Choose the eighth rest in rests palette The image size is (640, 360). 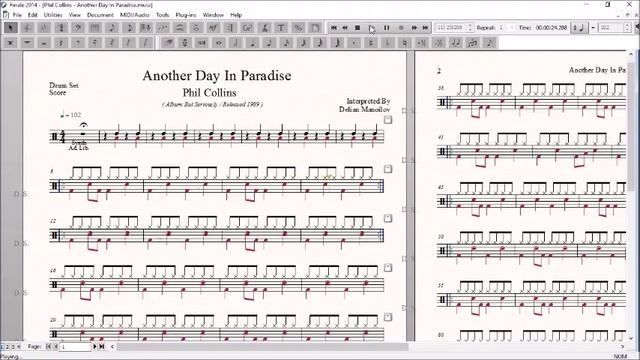(78, 42)
